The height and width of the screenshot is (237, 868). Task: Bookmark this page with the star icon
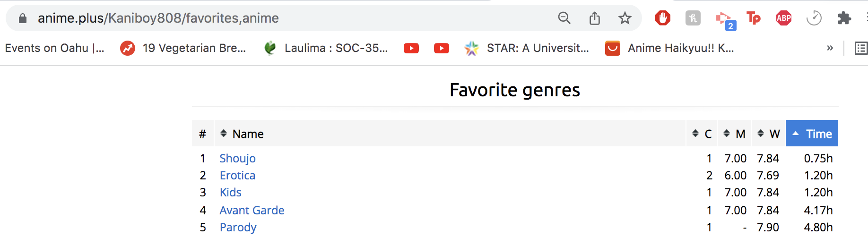(x=625, y=18)
